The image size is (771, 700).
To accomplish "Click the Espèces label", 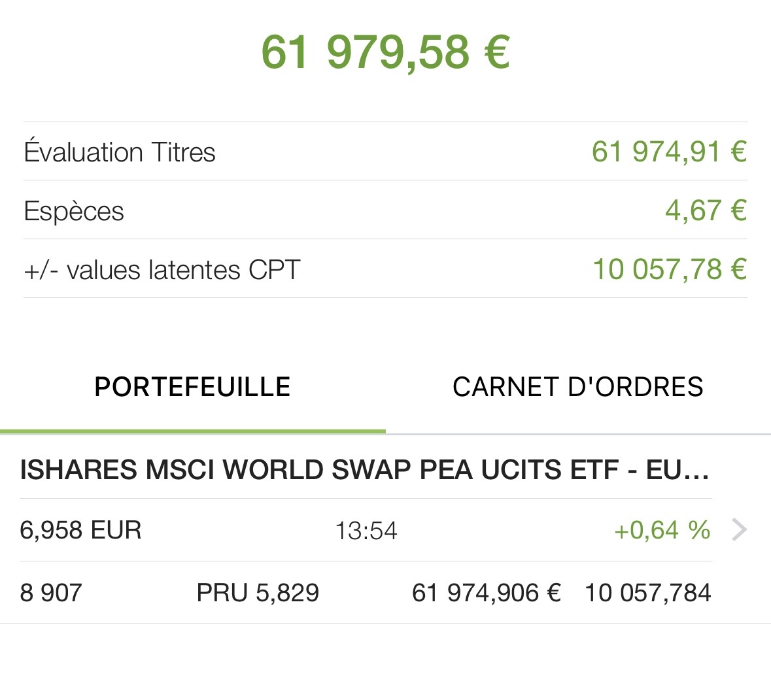I will click(x=74, y=212).
